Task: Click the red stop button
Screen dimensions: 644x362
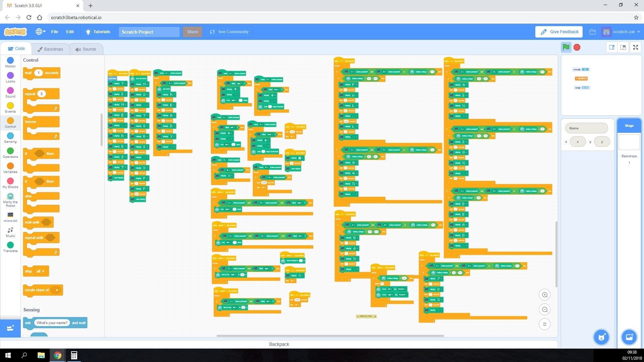Action: coord(576,47)
